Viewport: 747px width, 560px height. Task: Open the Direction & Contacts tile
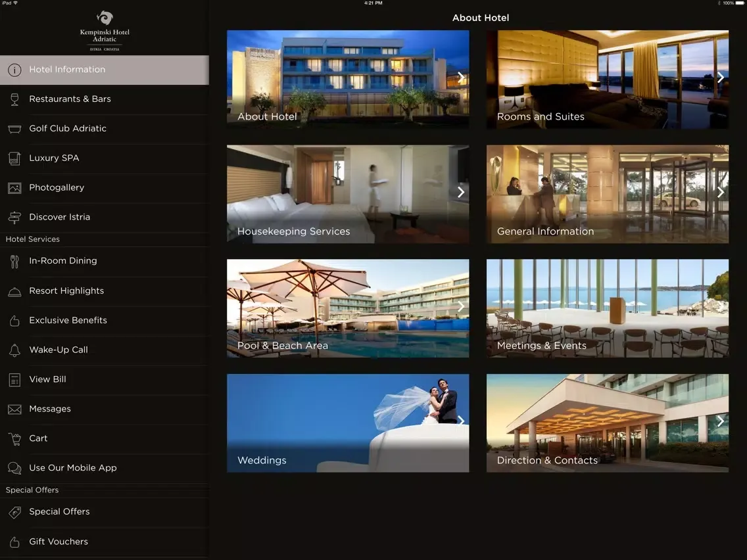[x=608, y=423]
